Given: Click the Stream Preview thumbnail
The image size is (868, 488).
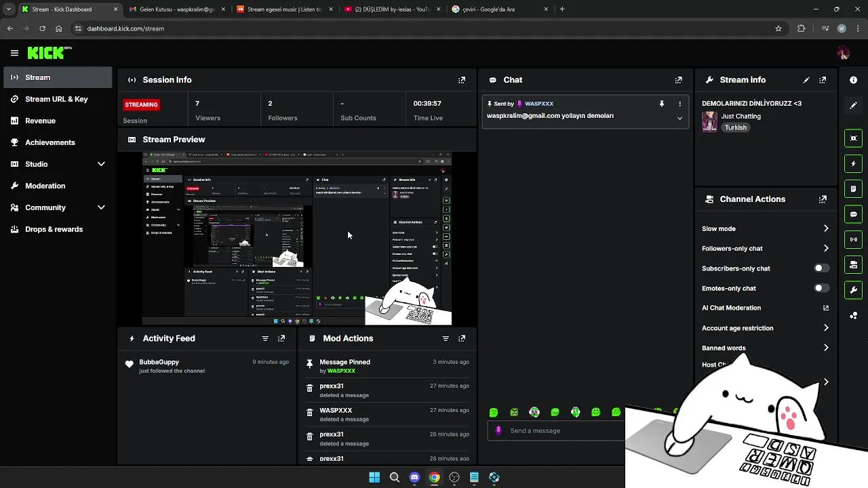Looking at the screenshot, I should point(297,239).
